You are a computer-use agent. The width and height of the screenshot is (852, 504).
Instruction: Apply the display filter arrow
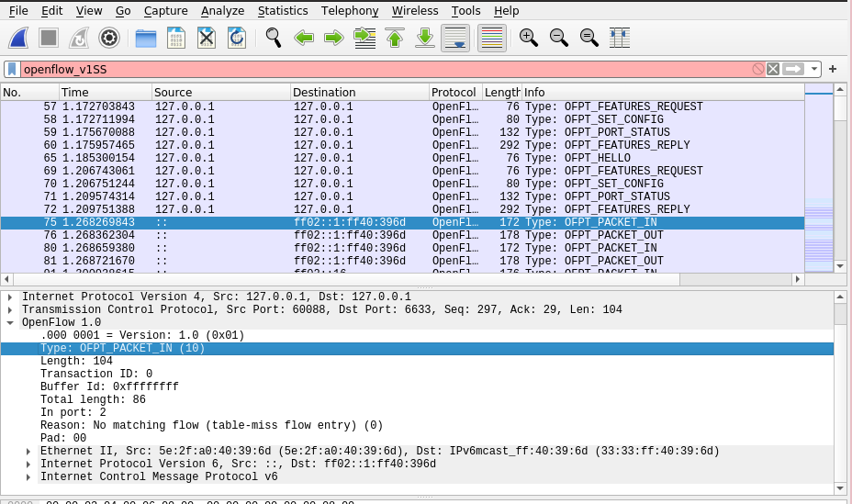793,69
